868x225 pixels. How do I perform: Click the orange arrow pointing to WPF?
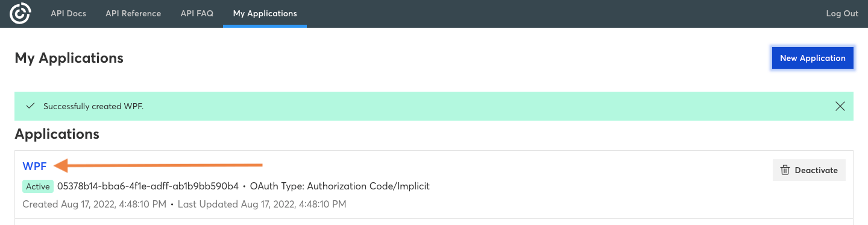pyautogui.click(x=159, y=165)
